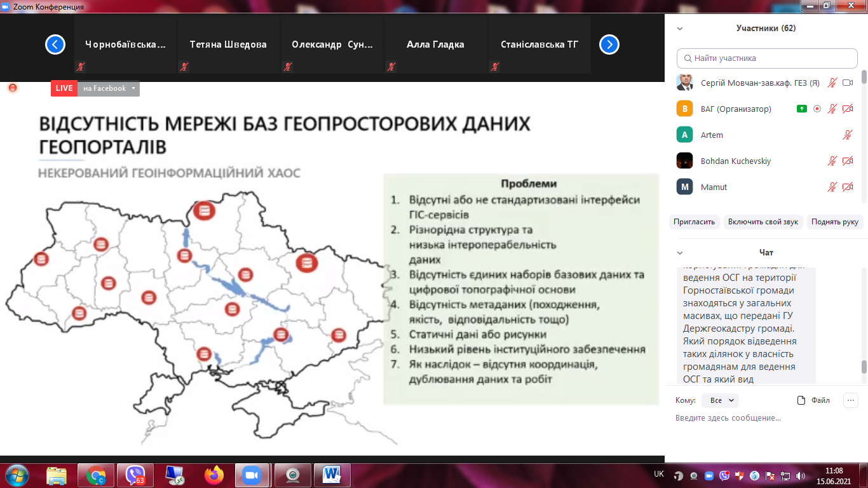
Task: Select Тетяна Шведова video tile
Action: pyautogui.click(x=229, y=45)
